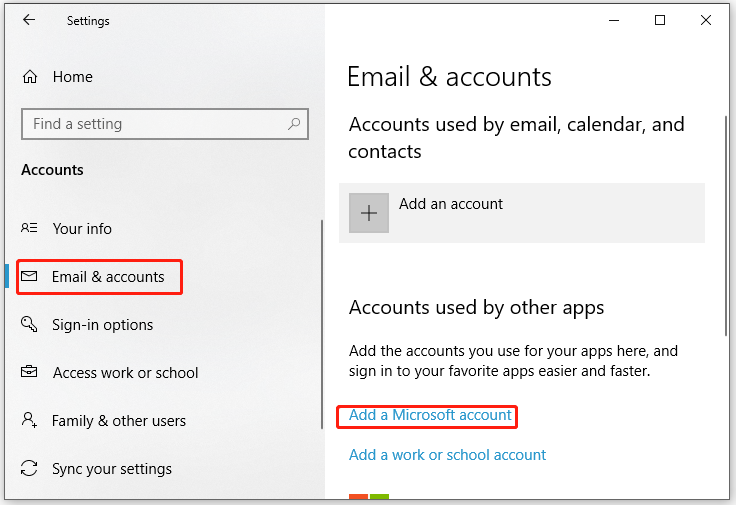Select Email & accounts in sidebar

tap(108, 276)
